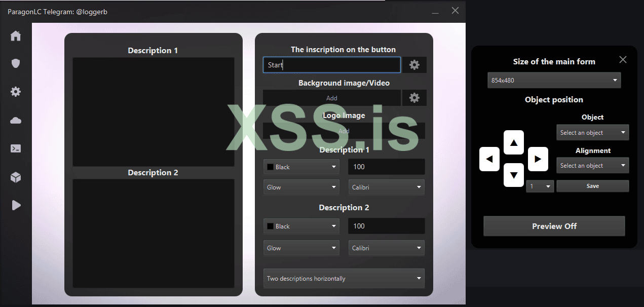Click the Description 2 text area
644x307 pixels.
[x=154, y=234]
